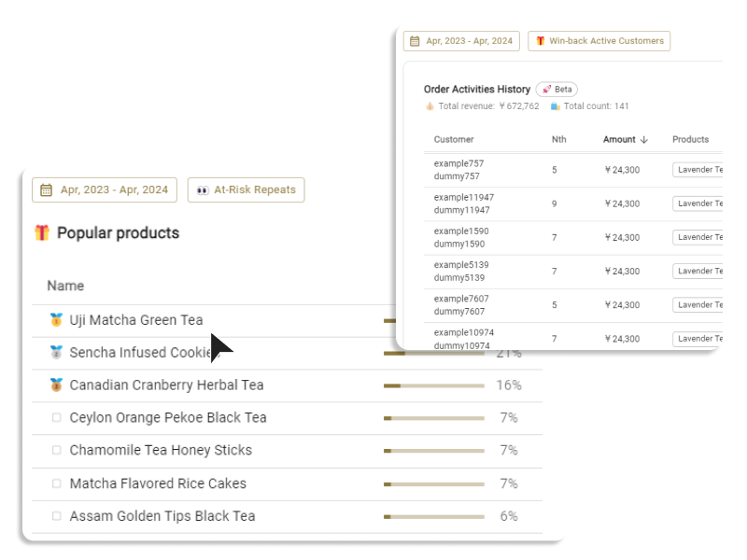Image resolution: width=747 pixels, height=560 pixels.
Task: Select the Matcha Flavored Rice Cakes checkbox
Action: point(56,483)
